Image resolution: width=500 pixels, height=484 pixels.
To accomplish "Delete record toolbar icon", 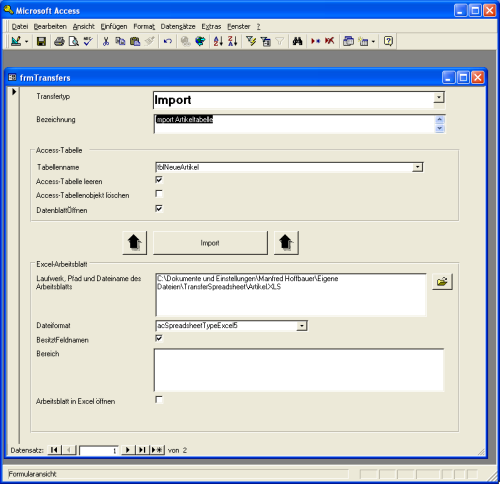I will (330, 41).
